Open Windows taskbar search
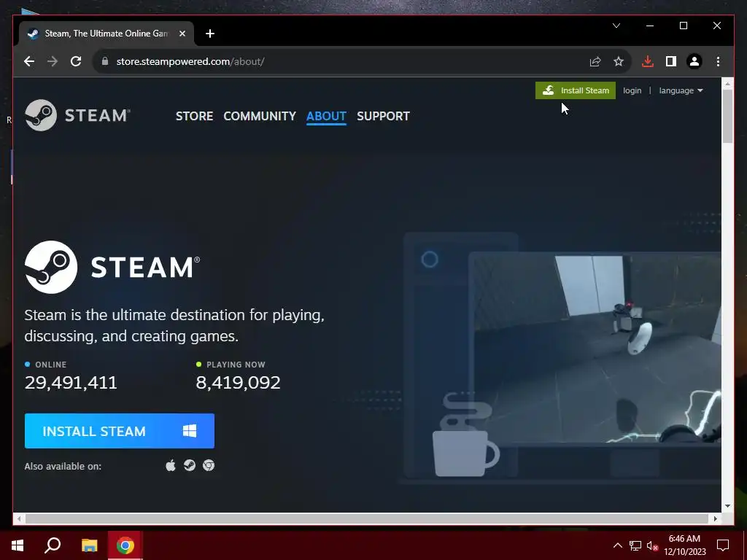This screenshot has height=560, width=747. 53,545
